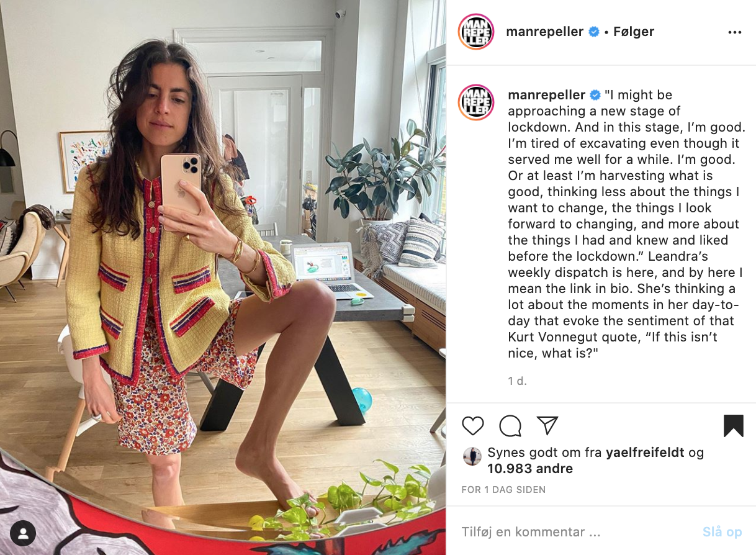Open the three-dots more options menu
This screenshot has height=555, width=756.
[735, 32]
